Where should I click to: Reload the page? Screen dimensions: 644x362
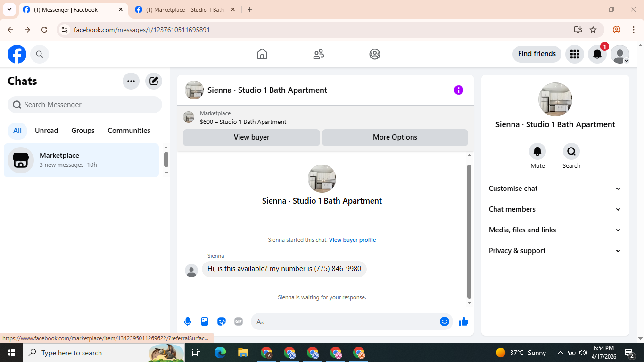[44, 30]
